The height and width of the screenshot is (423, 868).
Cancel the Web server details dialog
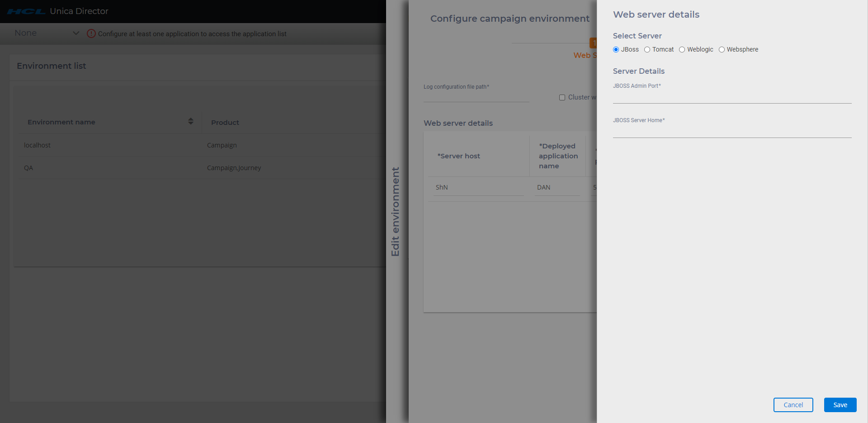tap(793, 405)
